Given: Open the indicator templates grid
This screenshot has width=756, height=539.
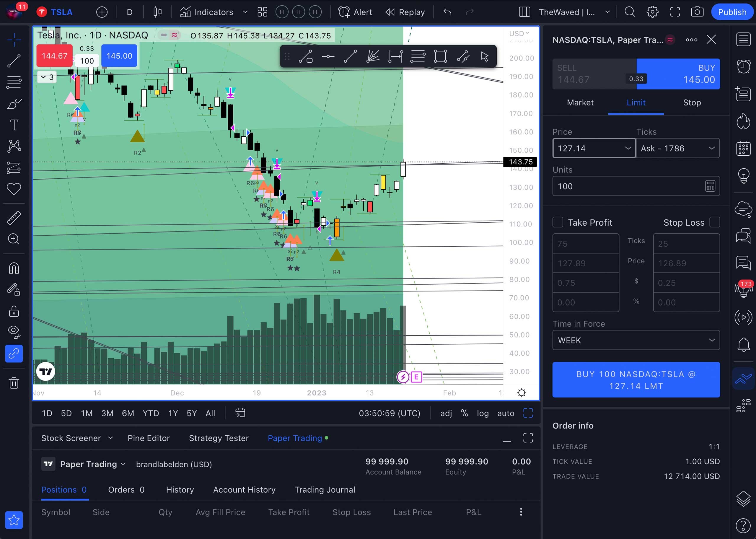Looking at the screenshot, I should [263, 12].
